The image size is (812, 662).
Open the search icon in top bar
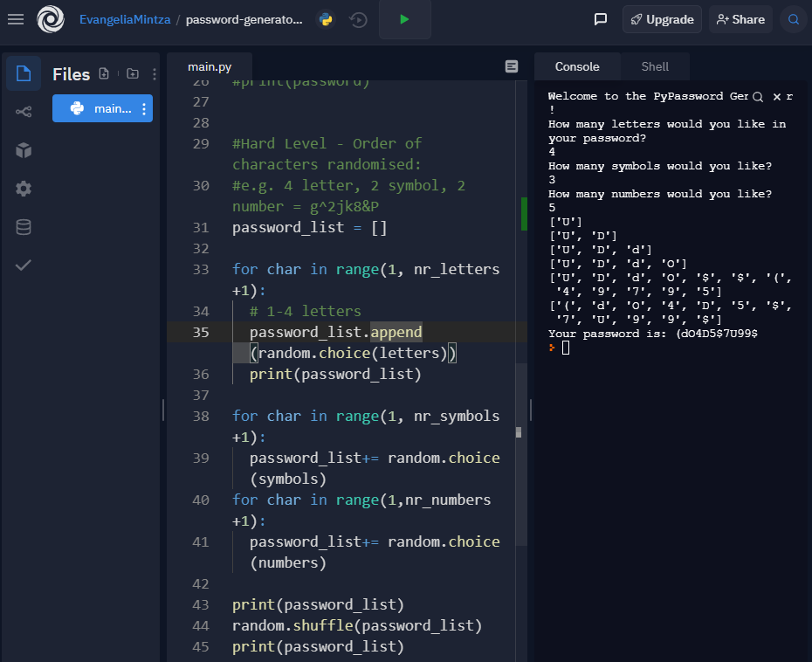click(x=794, y=20)
